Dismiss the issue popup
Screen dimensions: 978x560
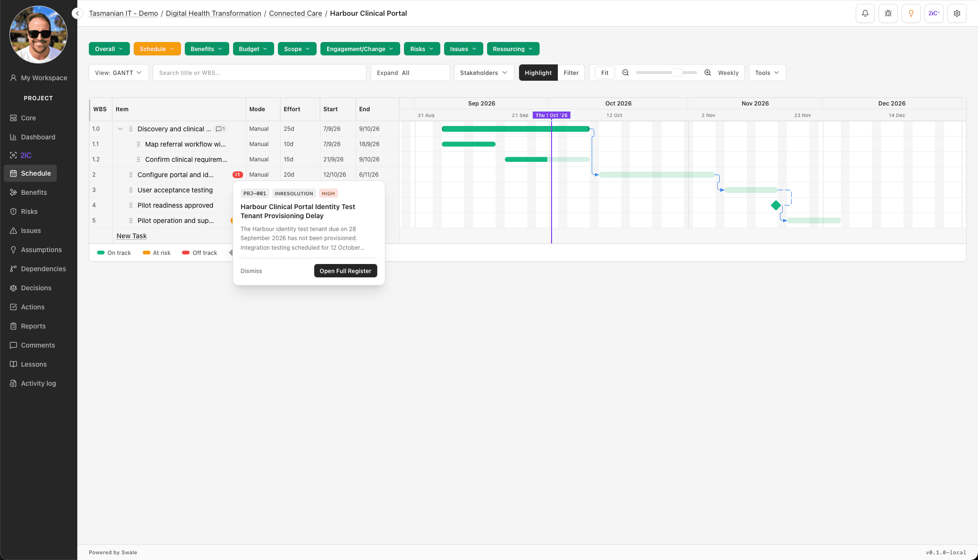point(251,271)
